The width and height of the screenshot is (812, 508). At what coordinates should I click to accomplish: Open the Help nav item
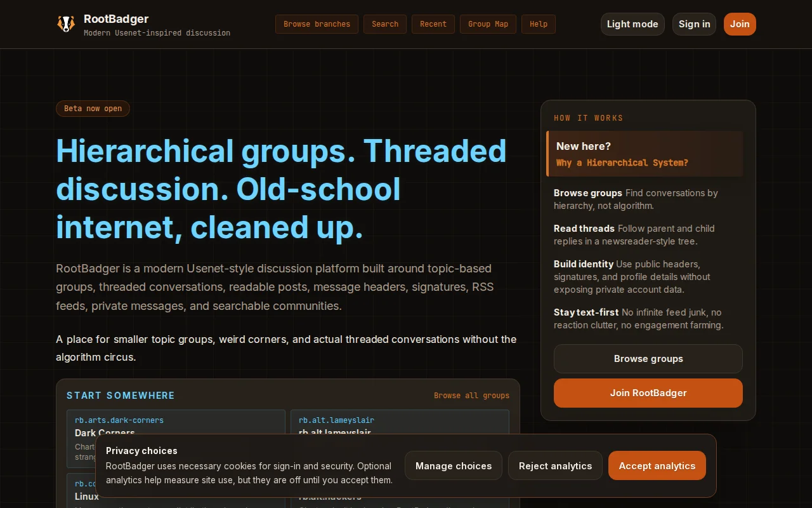pyautogui.click(x=539, y=24)
